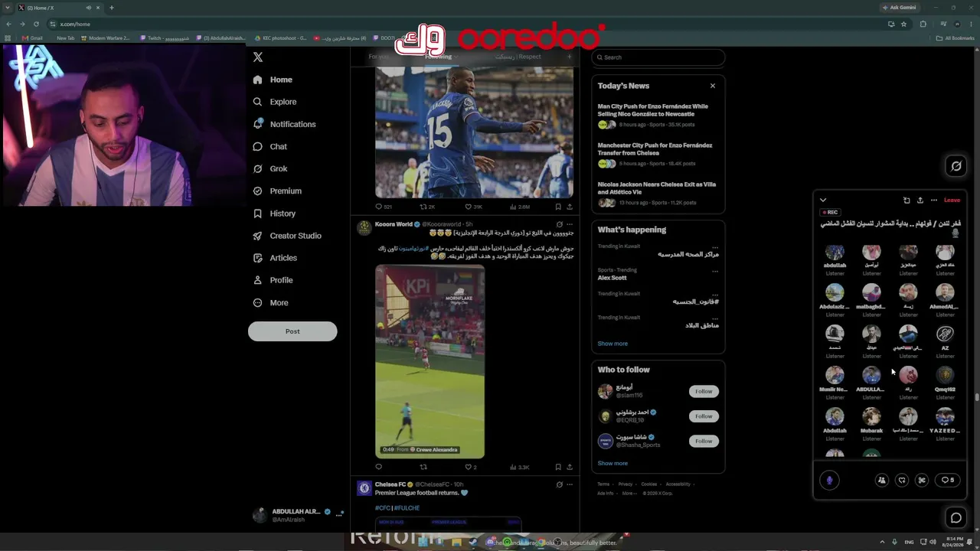Viewport: 980px width, 551px height.
Task: Show more trending topics
Action: point(612,344)
